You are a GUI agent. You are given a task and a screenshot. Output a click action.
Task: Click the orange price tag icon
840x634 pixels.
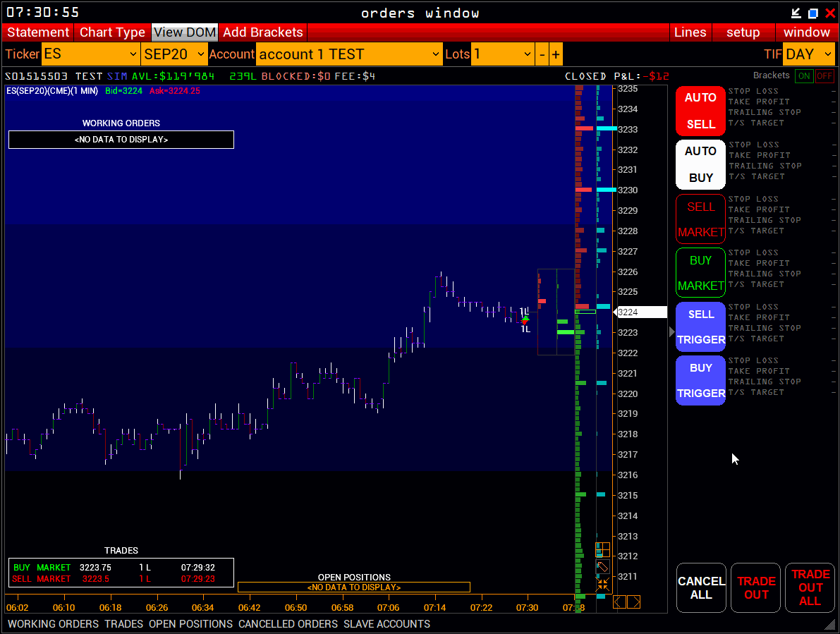602,567
